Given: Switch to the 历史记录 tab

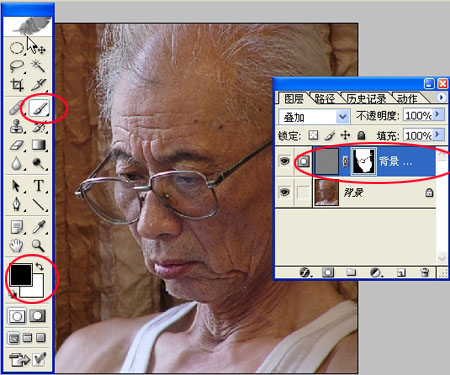Looking at the screenshot, I should 366,99.
